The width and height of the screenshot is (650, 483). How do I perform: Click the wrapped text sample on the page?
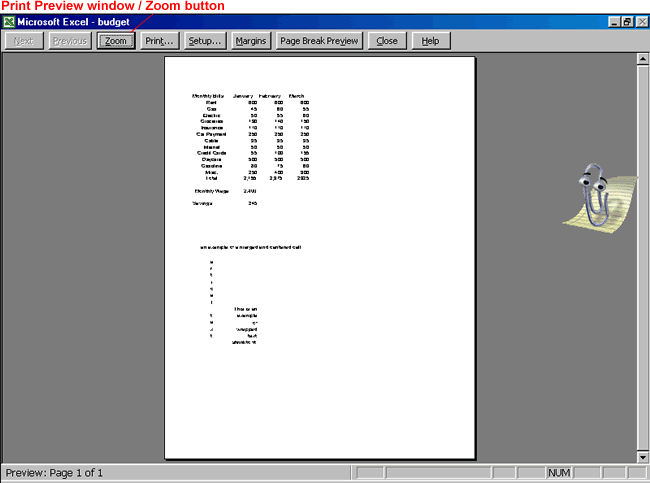[244, 325]
